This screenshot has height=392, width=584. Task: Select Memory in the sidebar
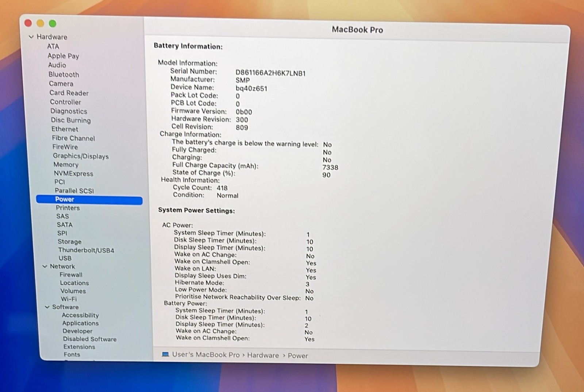66,165
